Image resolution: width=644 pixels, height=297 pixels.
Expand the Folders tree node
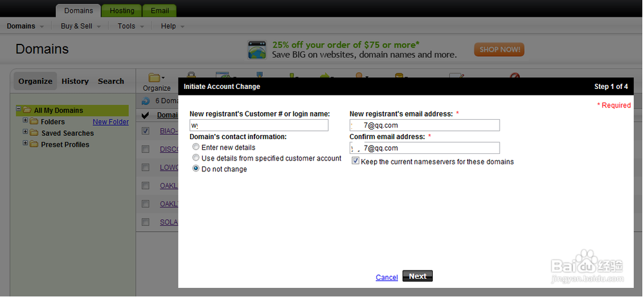click(26, 120)
